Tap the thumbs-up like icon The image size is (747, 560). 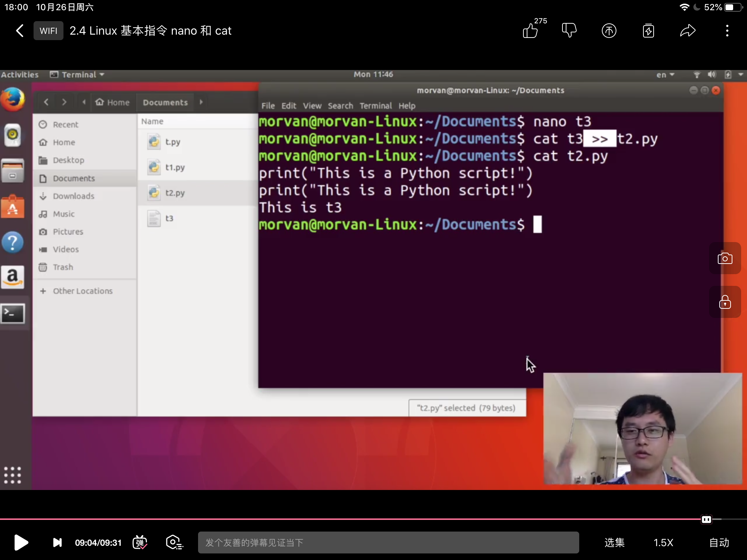coord(530,31)
